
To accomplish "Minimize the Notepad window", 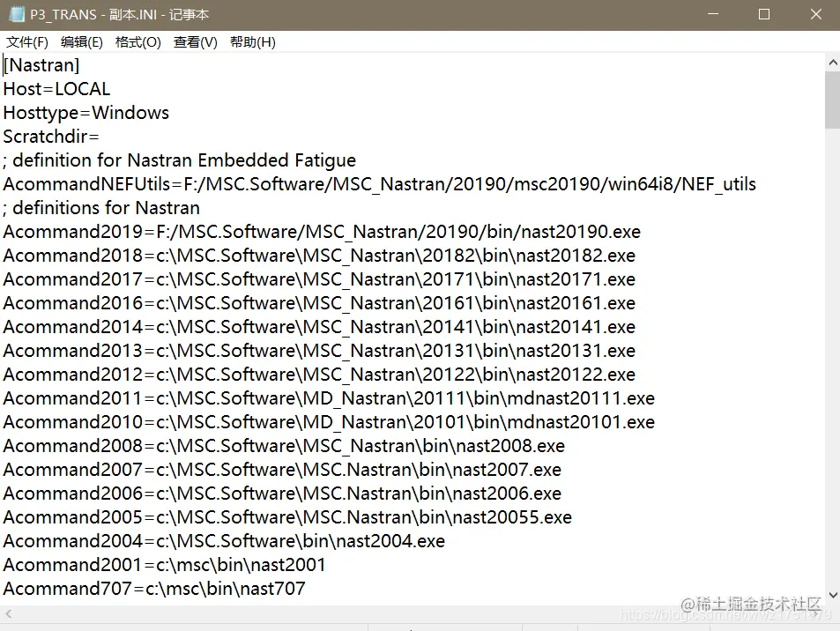I will 712,14.
